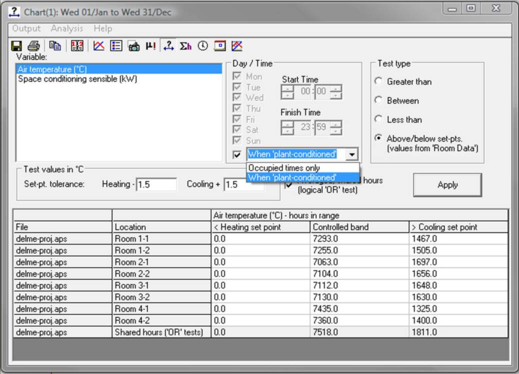This screenshot has height=374, width=519.
Task: Select the Between test type
Action: 378,100
